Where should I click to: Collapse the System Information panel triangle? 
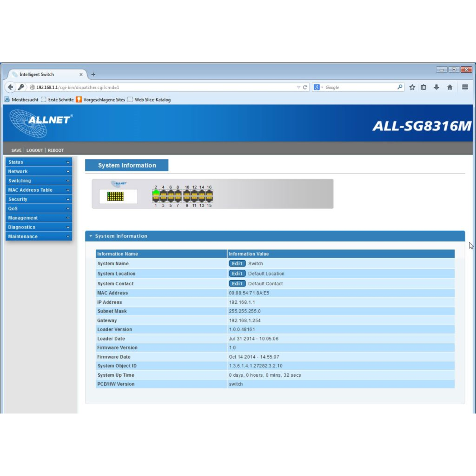(91, 236)
